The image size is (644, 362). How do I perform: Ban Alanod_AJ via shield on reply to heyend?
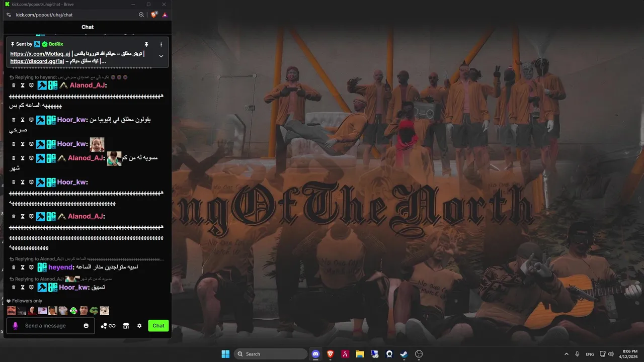[x=31, y=85]
